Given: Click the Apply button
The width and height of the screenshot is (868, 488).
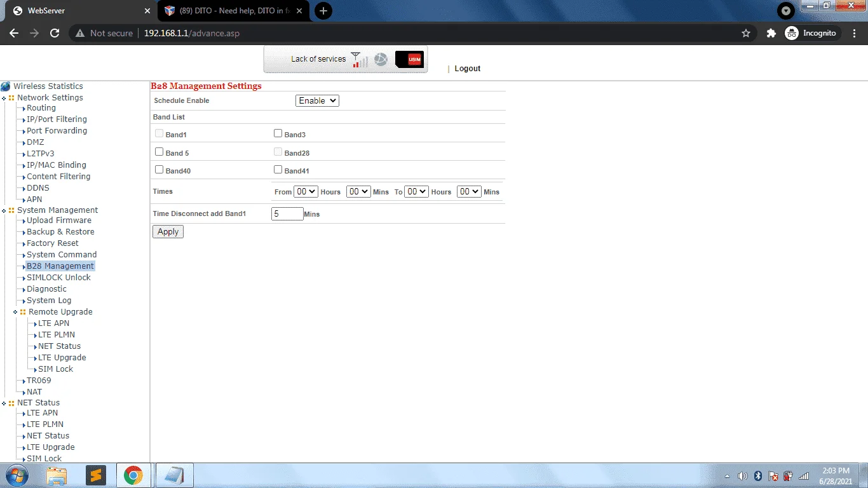Looking at the screenshot, I should [168, 232].
